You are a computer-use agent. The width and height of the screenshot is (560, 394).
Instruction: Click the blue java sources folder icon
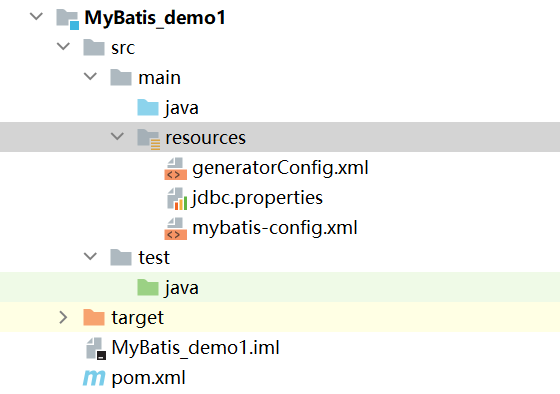(148, 108)
